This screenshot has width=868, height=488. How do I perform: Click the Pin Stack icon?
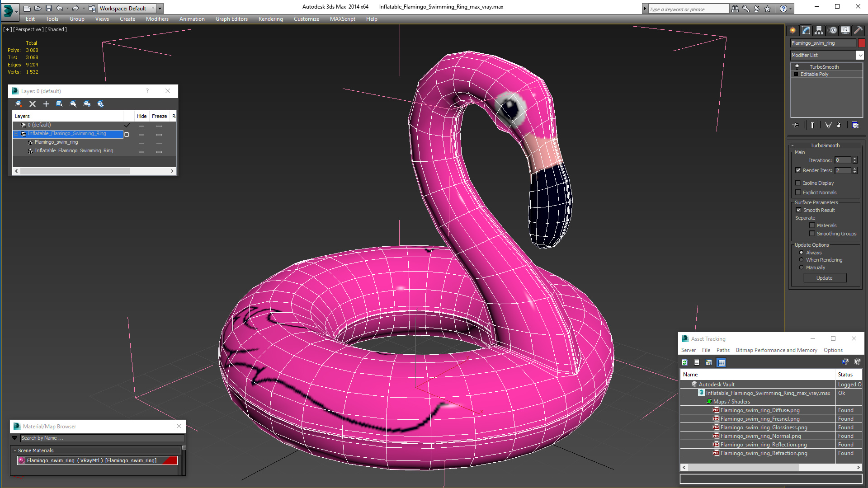pos(797,125)
